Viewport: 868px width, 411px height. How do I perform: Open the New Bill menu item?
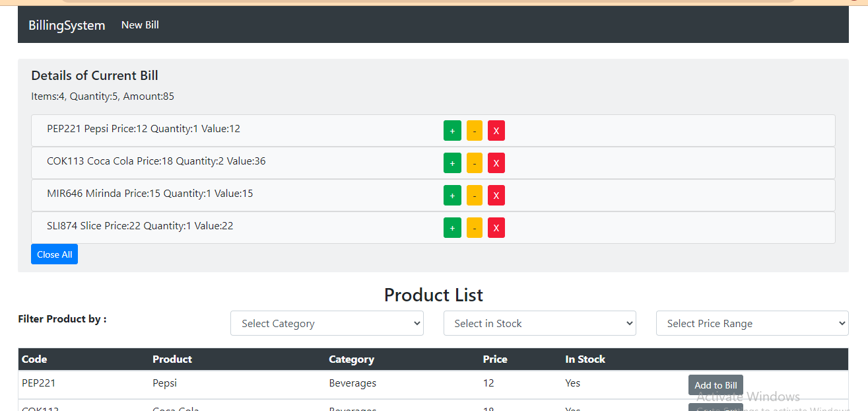click(139, 24)
